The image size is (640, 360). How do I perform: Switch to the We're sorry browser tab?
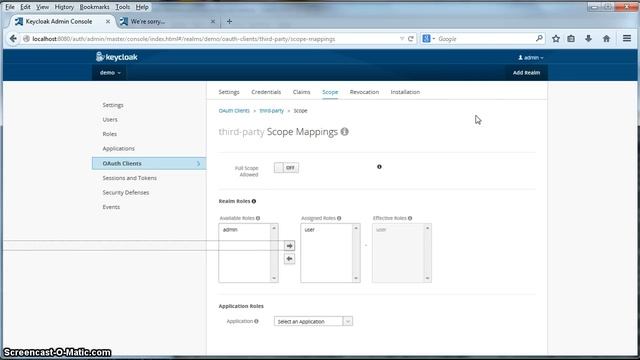click(x=169, y=22)
